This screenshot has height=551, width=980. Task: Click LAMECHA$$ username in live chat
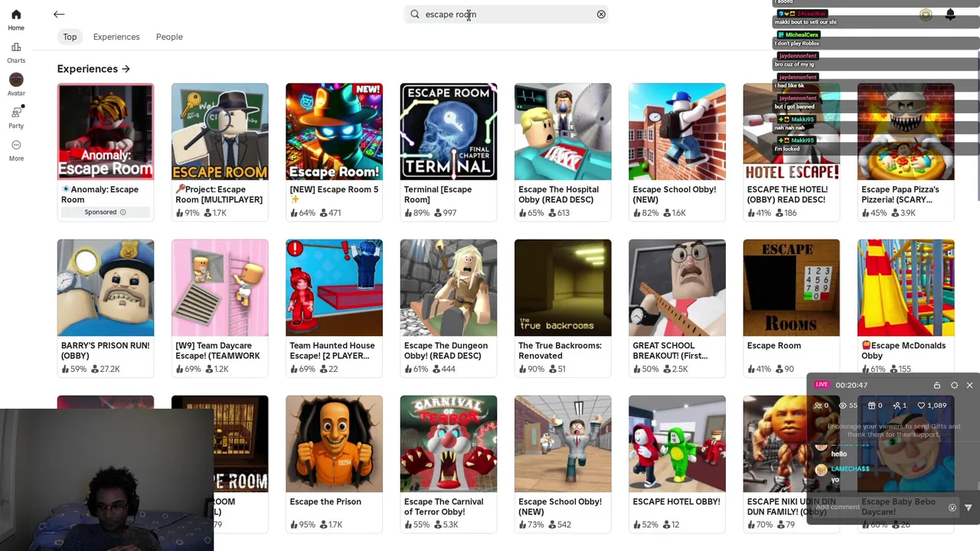[x=850, y=468]
